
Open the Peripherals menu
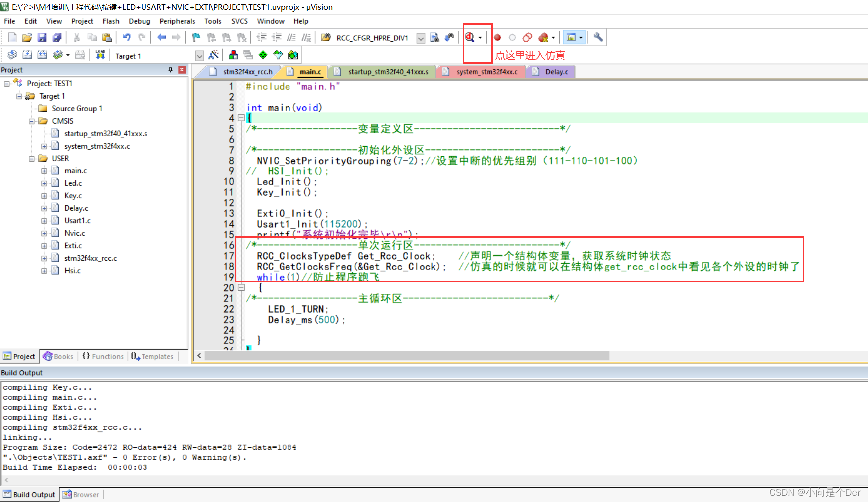pos(177,21)
